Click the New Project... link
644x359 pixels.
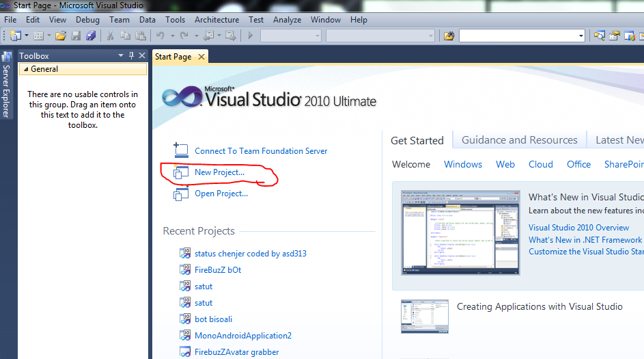[219, 172]
